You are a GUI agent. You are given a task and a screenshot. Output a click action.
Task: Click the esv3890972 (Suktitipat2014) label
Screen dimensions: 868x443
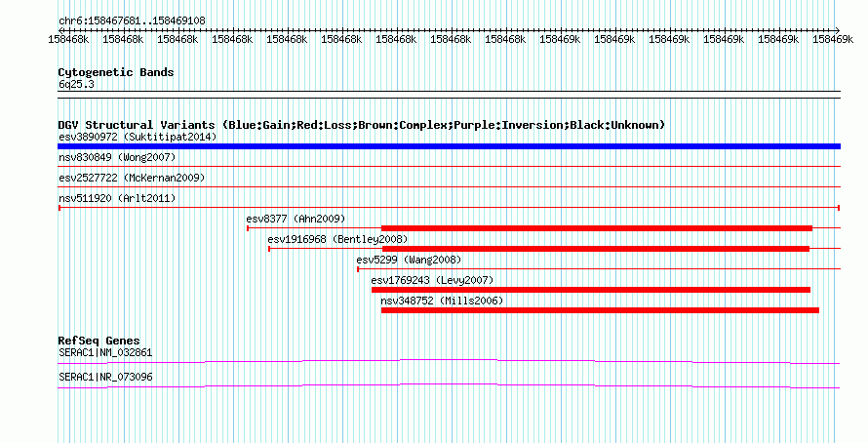pyautogui.click(x=138, y=137)
